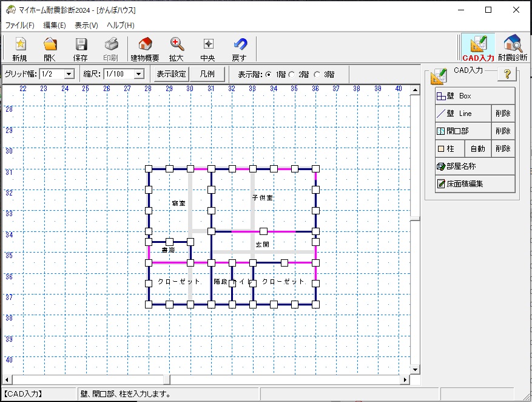Screen dimensions: 532x402
Task: Open 編集(E) menu
Action: tap(54, 25)
